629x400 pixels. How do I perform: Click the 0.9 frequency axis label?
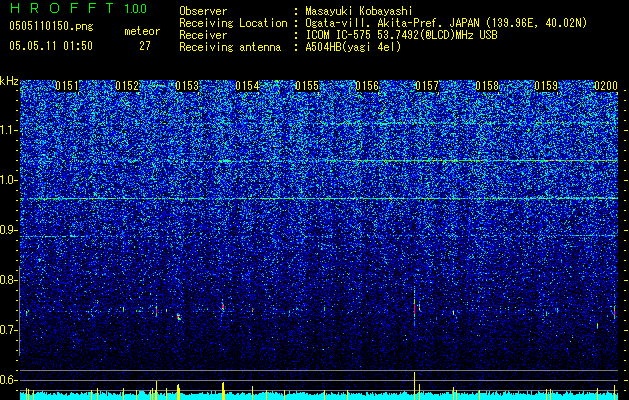coord(9,230)
